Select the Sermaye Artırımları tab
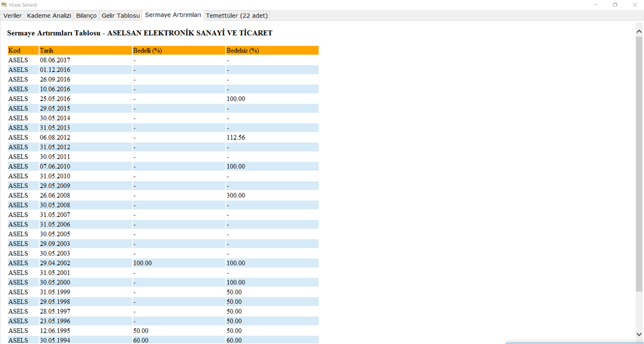Viewport: 644px width, 344px height. pos(173,15)
